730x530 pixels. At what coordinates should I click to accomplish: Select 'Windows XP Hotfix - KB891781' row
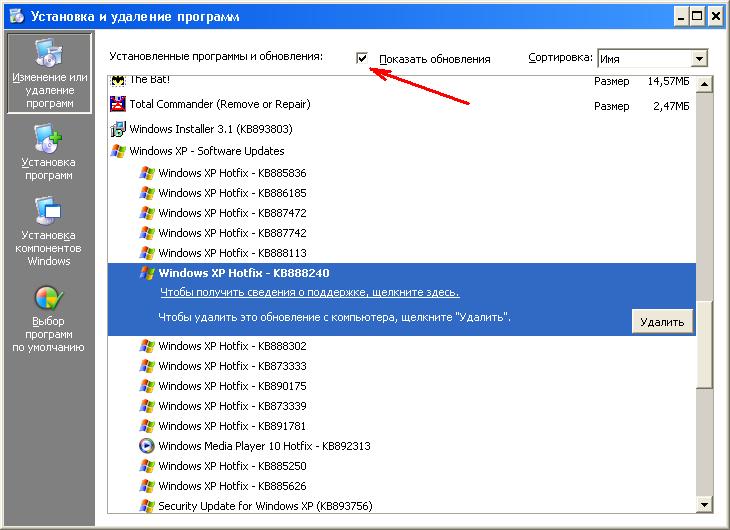coord(232,426)
